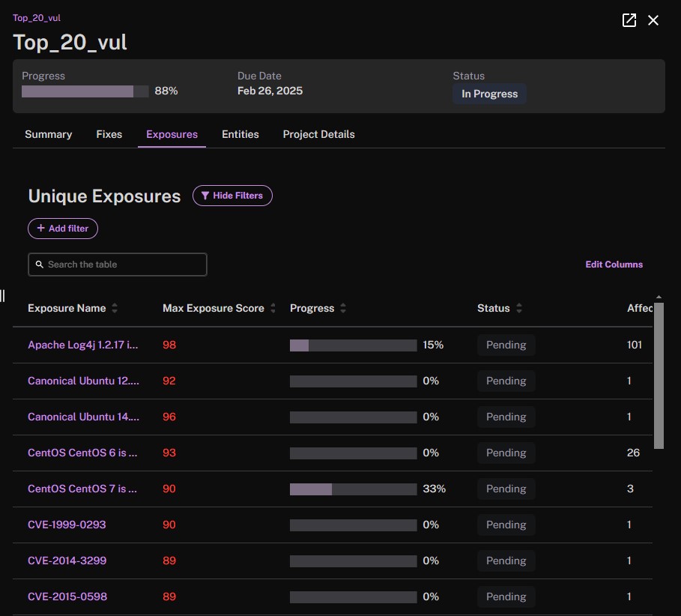Open the Canonical Ubuntu 12 exposure

pos(83,381)
